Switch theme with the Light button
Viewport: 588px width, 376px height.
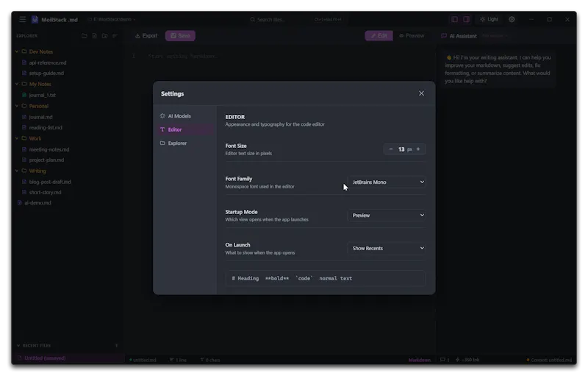pos(489,19)
